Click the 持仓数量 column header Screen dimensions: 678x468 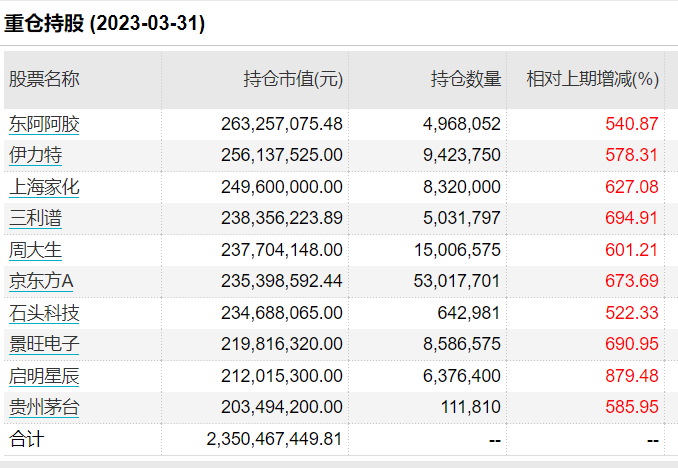[466, 79]
